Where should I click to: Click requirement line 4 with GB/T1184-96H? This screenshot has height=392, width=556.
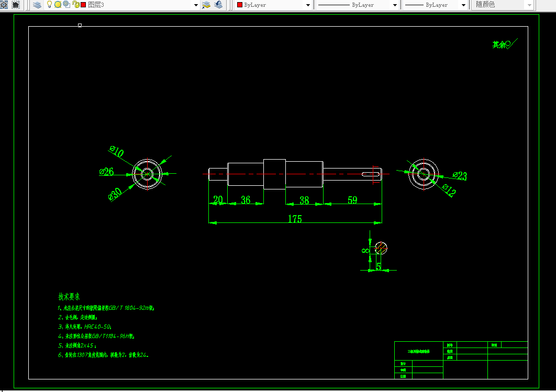pos(96,336)
